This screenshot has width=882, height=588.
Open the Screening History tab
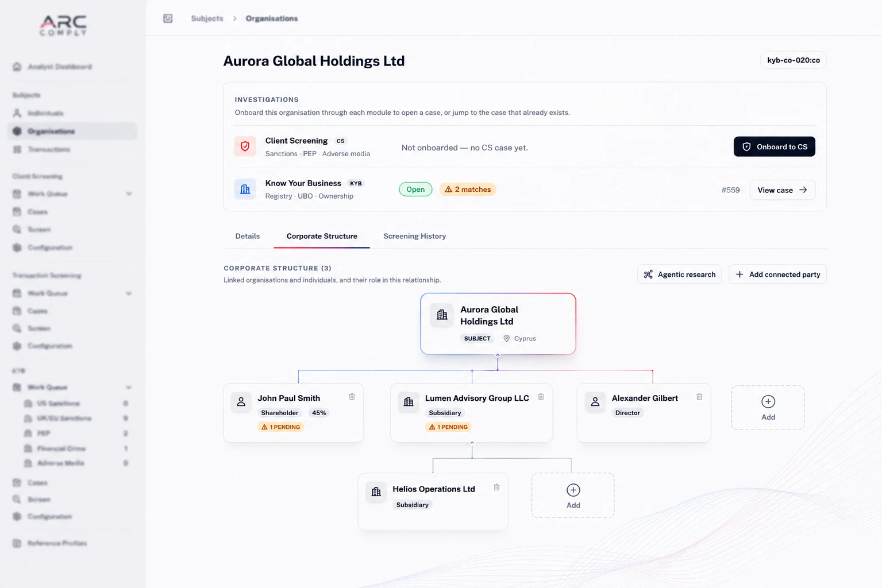(x=414, y=236)
